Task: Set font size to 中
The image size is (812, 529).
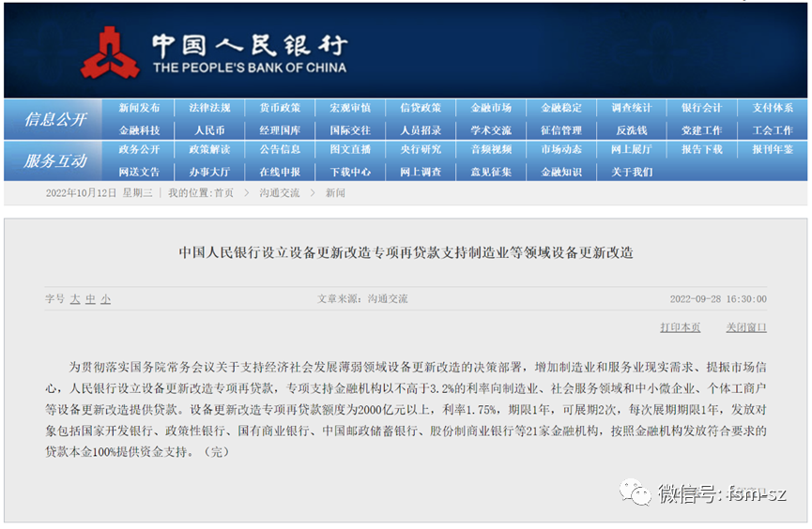Action: click(91, 299)
